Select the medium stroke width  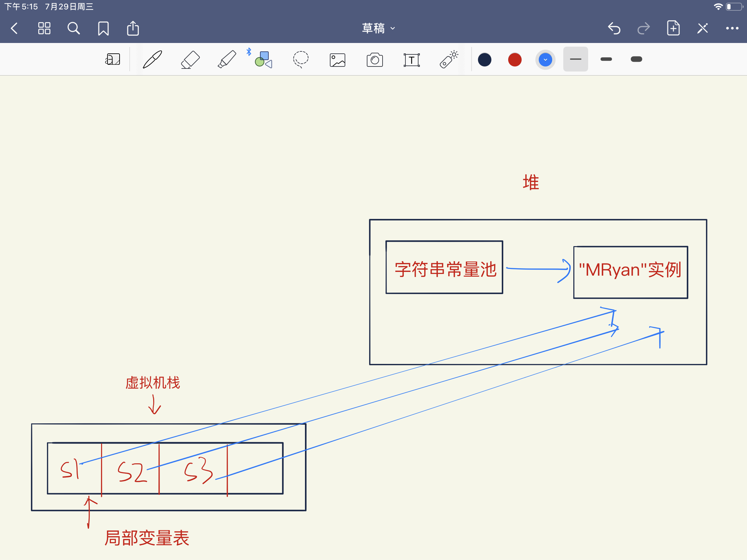[x=606, y=59]
